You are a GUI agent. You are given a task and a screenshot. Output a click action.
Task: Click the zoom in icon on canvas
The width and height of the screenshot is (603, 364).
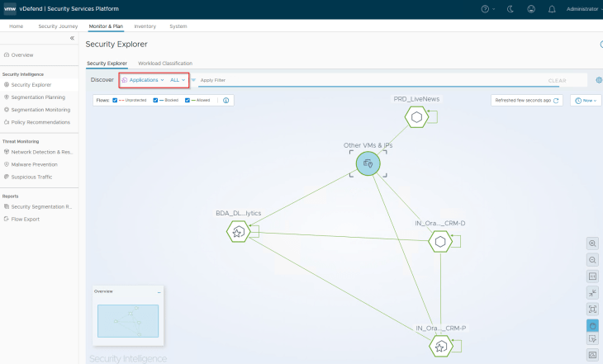click(x=592, y=243)
